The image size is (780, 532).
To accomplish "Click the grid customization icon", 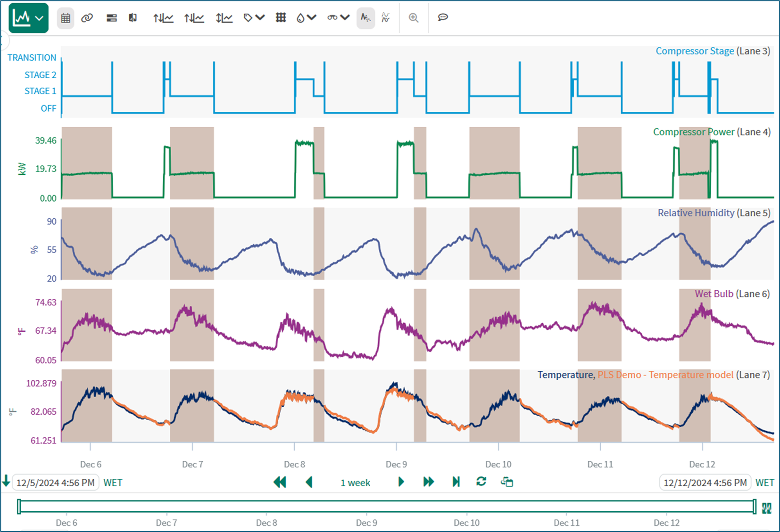I will [x=281, y=18].
